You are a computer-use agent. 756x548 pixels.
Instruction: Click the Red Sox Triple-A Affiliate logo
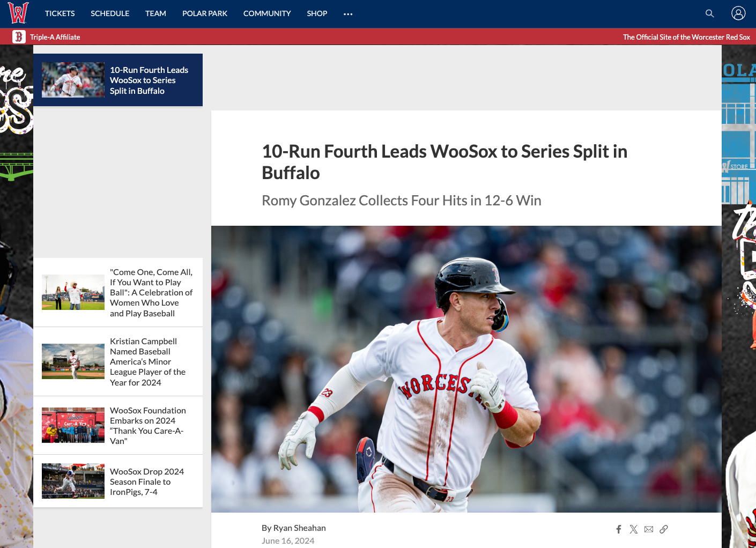tap(19, 36)
